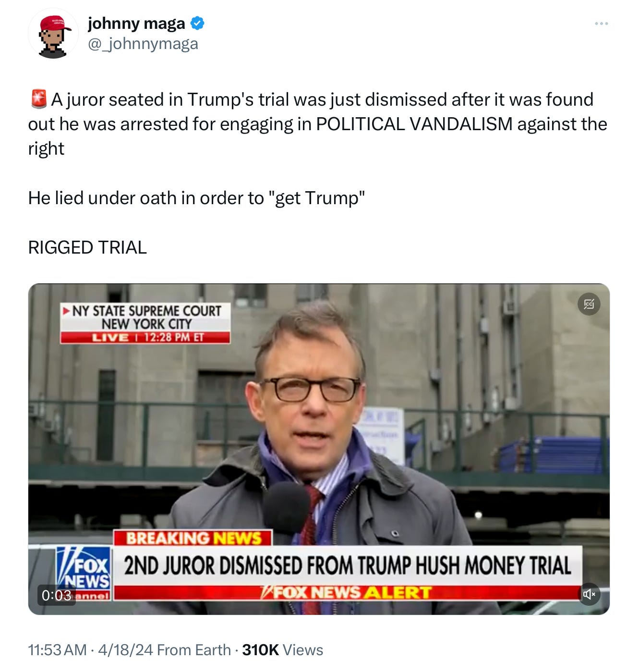Screen dimensions: 639x672
Task: Open the johnny maga display name
Action: (136, 23)
